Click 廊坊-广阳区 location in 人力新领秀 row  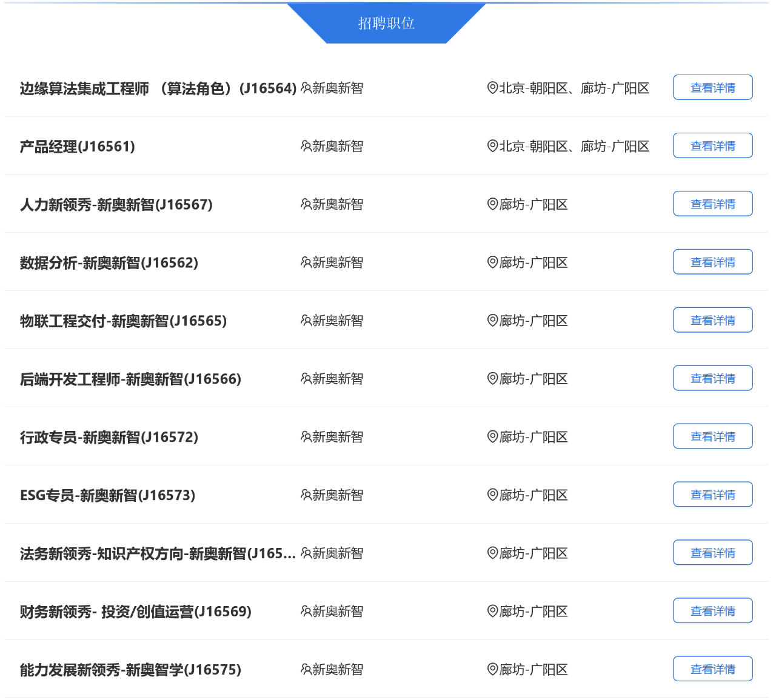(533, 204)
